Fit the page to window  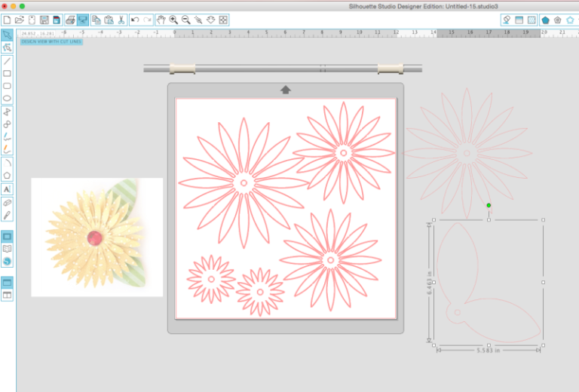pos(224,19)
